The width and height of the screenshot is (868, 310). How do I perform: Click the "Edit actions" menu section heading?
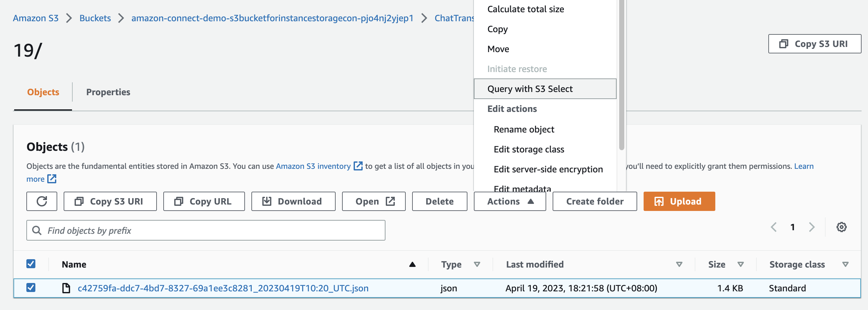click(x=512, y=109)
